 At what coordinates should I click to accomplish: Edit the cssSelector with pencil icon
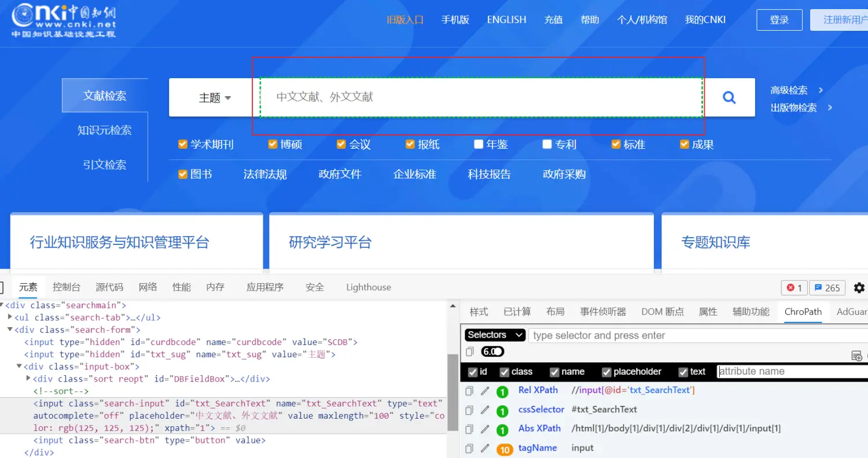click(x=485, y=410)
